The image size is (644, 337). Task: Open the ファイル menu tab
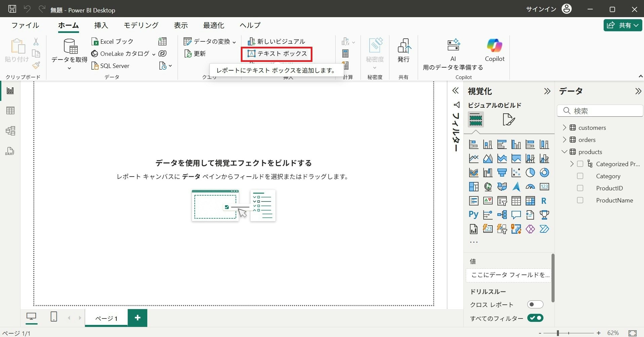coord(25,25)
